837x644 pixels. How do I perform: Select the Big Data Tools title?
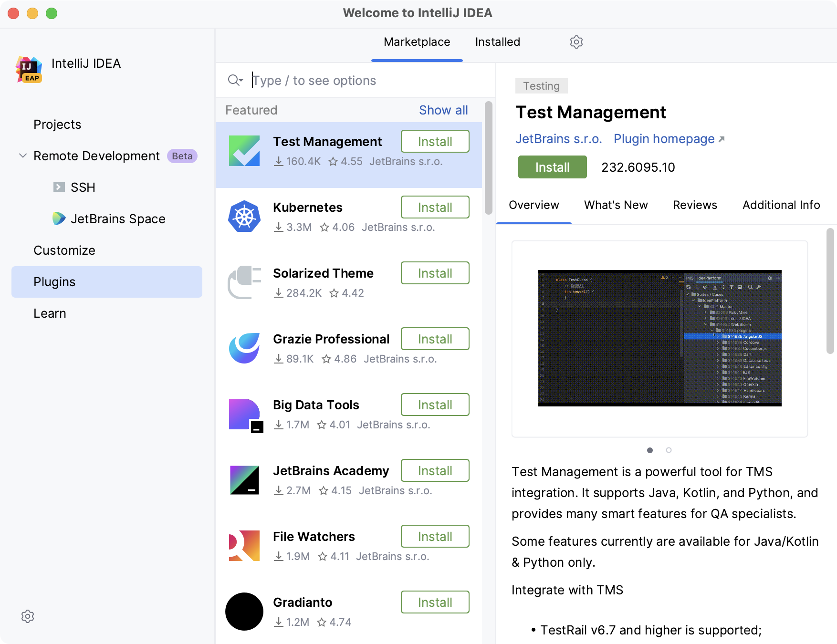click(316, 405)
